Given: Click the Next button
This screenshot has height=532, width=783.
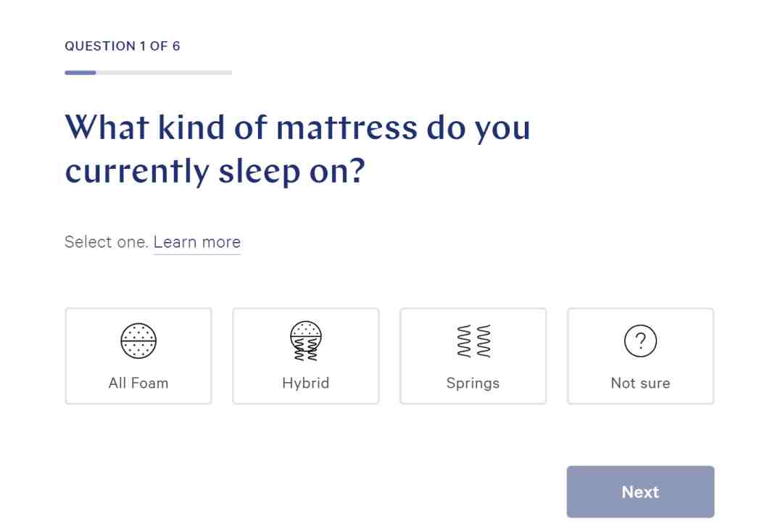Looking at the screenshot, I should click(x=640, y=491).
